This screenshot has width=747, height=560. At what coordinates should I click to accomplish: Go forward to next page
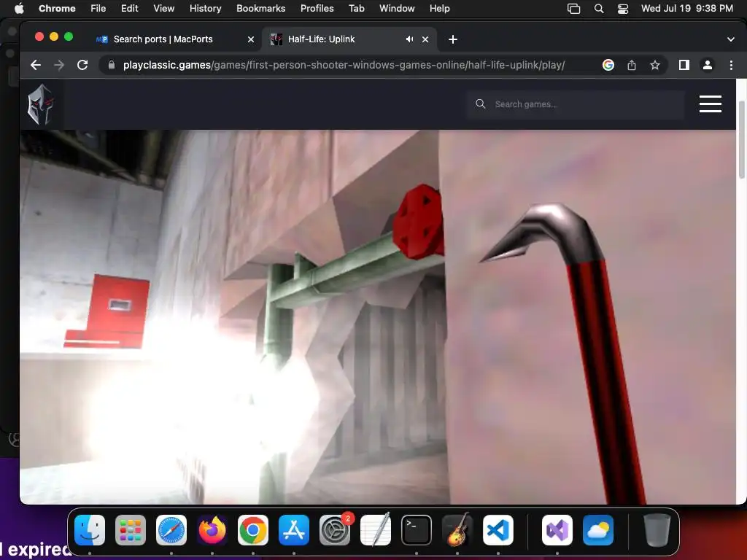pyautogui.click(x=59, y=65)
